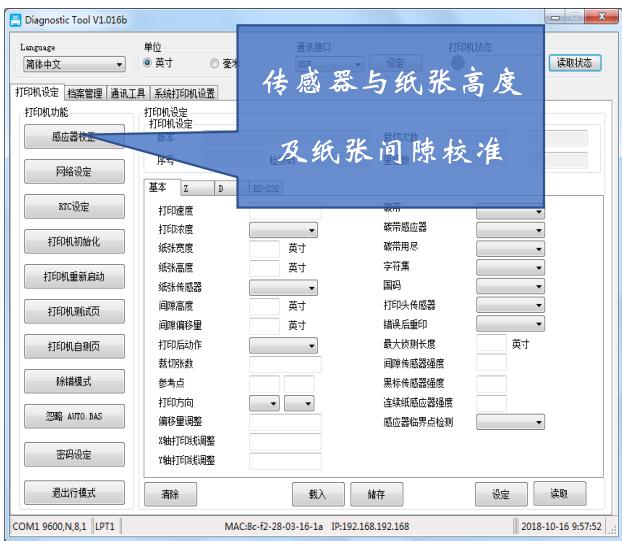Click the 偏移量调整 input field

click(x=285, y=422)
